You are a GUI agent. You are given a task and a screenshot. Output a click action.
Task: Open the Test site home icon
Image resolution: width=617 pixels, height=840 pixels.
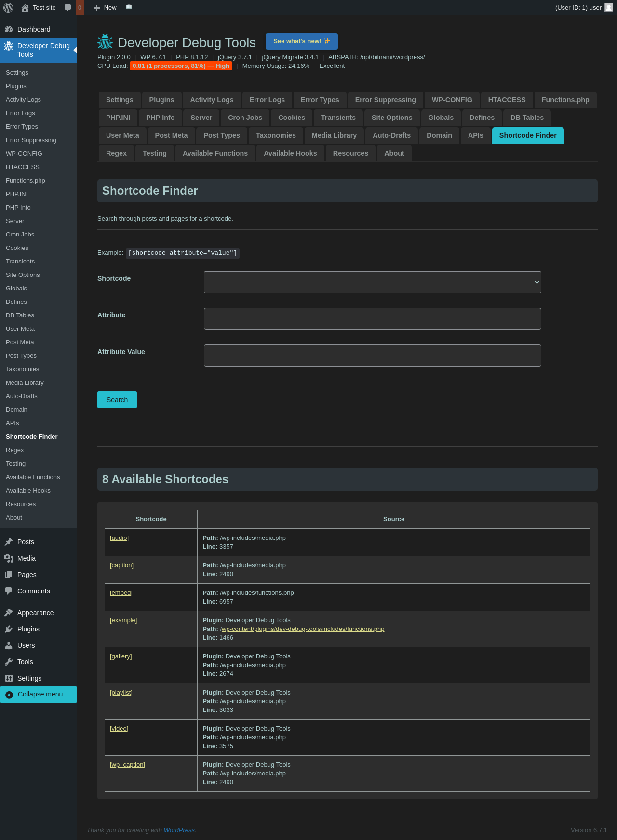pos(25,8)
